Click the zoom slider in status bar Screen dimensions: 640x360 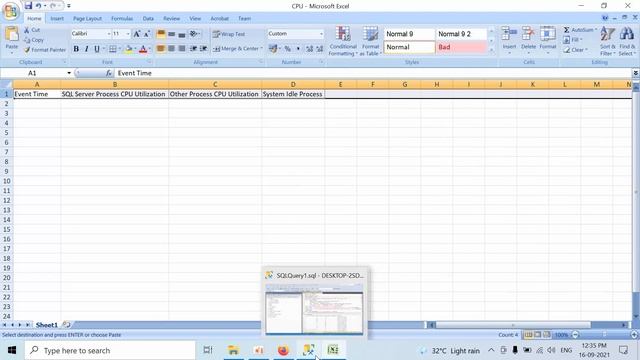(604, 335)
